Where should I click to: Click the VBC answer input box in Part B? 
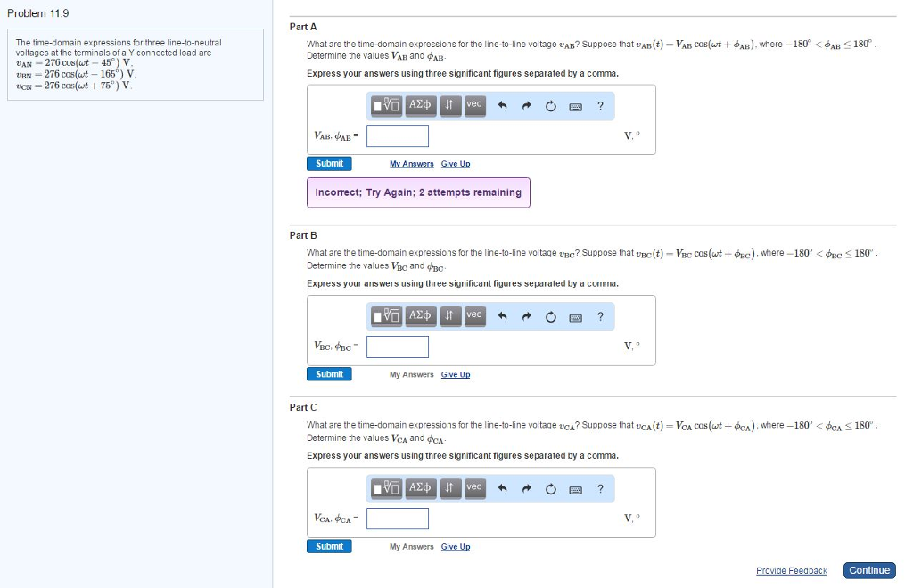(398, 346)
